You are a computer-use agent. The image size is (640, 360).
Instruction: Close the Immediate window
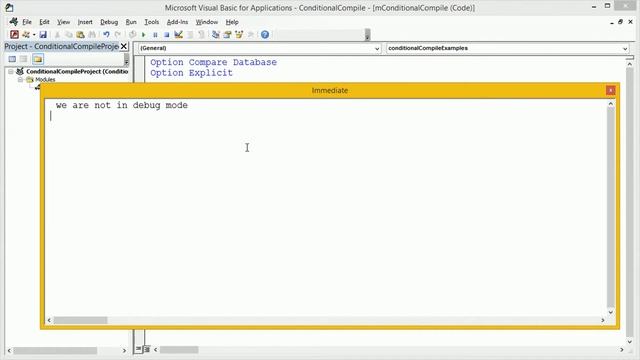coord(610,91)
